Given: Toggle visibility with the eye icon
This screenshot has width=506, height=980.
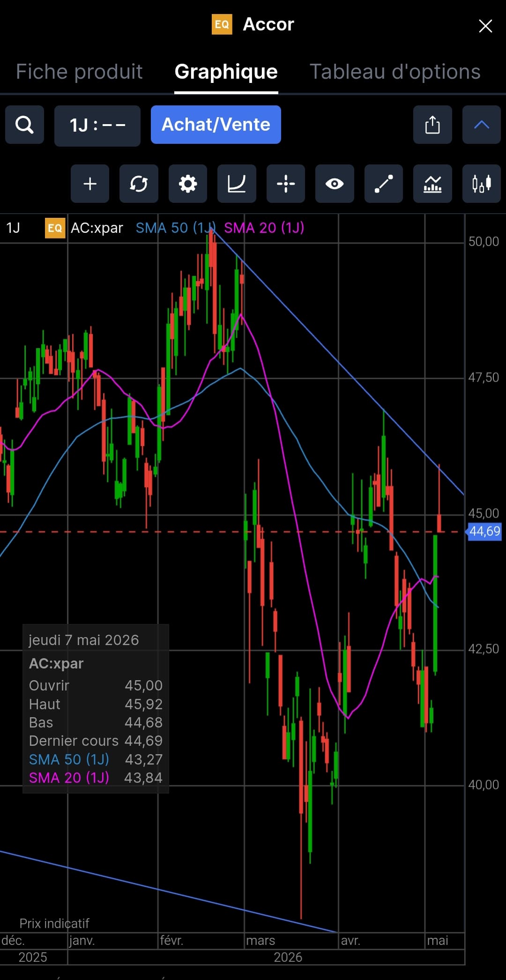Looking at the screenshot, I should 335,184.
